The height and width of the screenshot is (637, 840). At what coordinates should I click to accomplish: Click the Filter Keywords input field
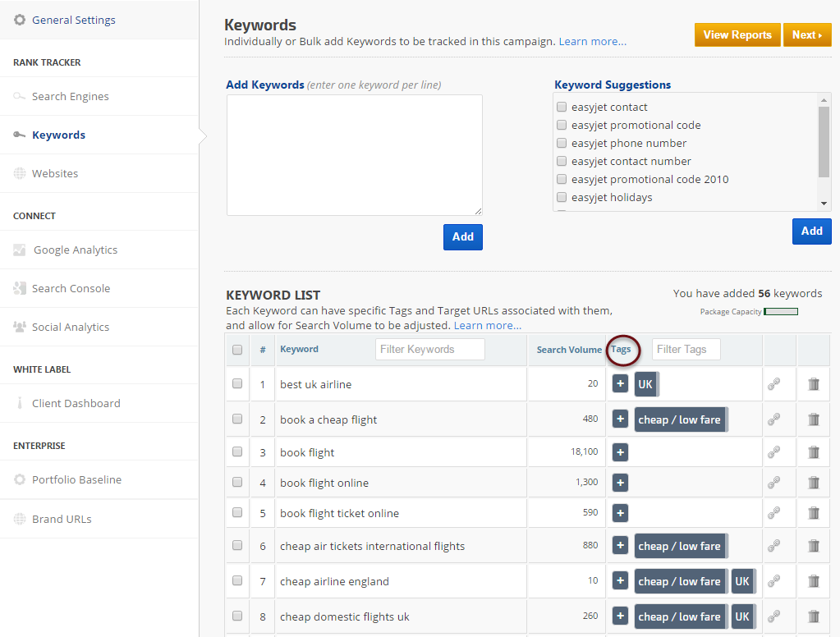[x=430, y=349]
